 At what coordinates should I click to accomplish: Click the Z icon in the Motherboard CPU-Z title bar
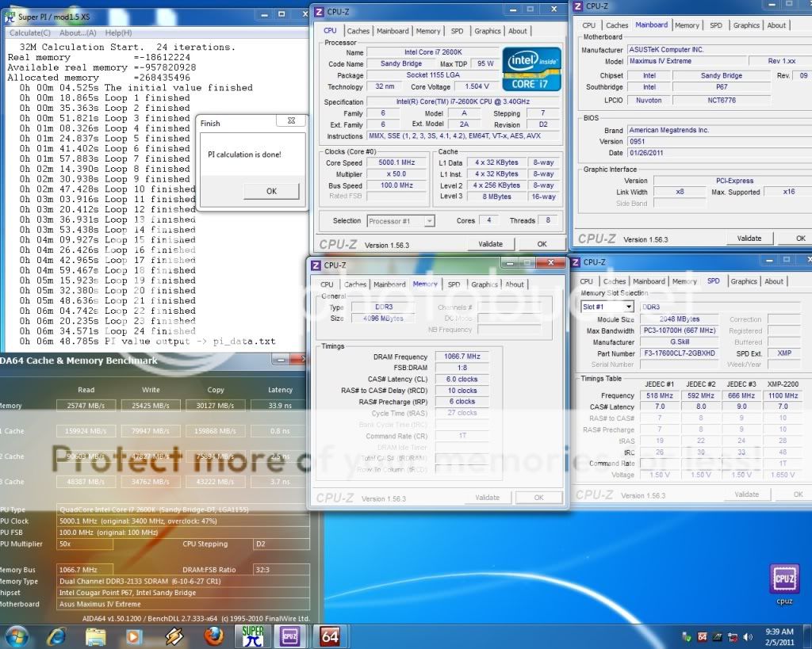coord(578,6)
